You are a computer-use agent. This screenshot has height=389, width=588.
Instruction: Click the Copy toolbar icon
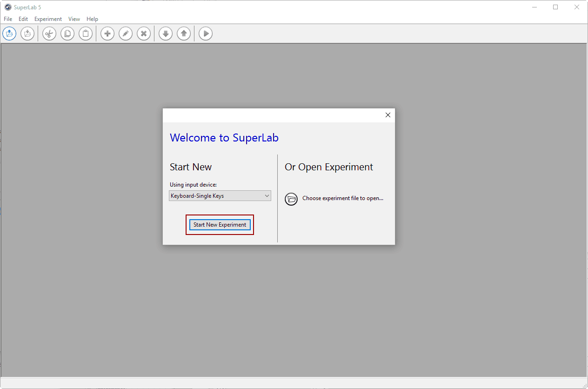[x=67, y=34]
